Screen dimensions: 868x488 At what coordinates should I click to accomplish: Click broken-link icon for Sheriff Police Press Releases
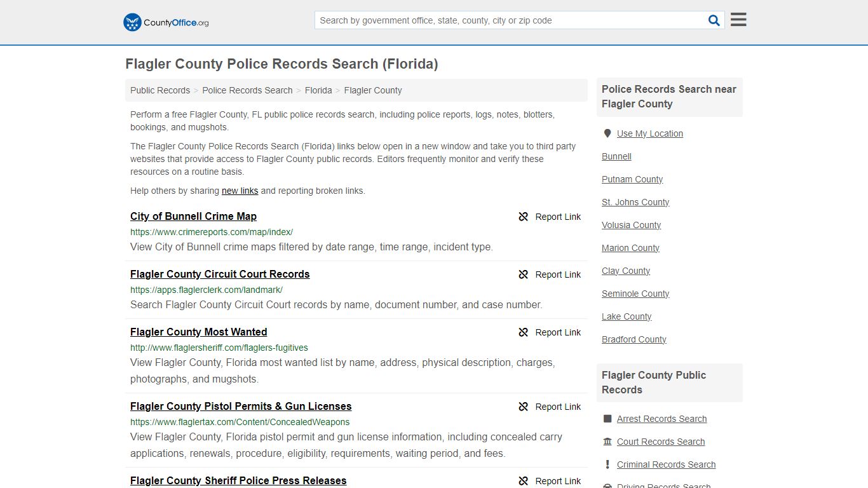[x=524, y=481]
